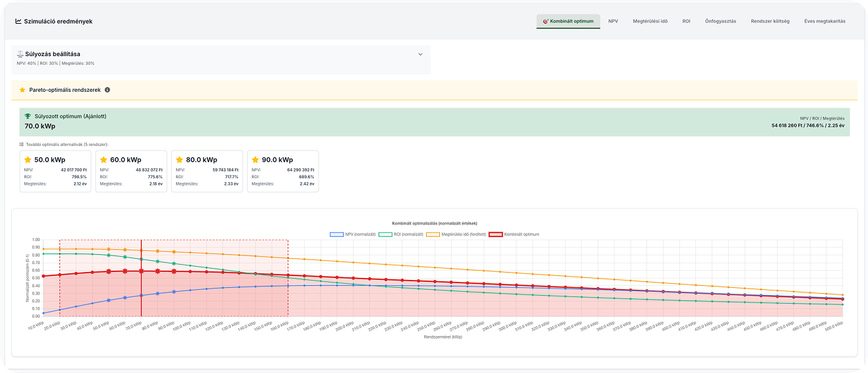Image resolution: width=868 pixels, height=373 pixels.
Task: Select the Önfogyasztás tab
Action: pos(720,21)
